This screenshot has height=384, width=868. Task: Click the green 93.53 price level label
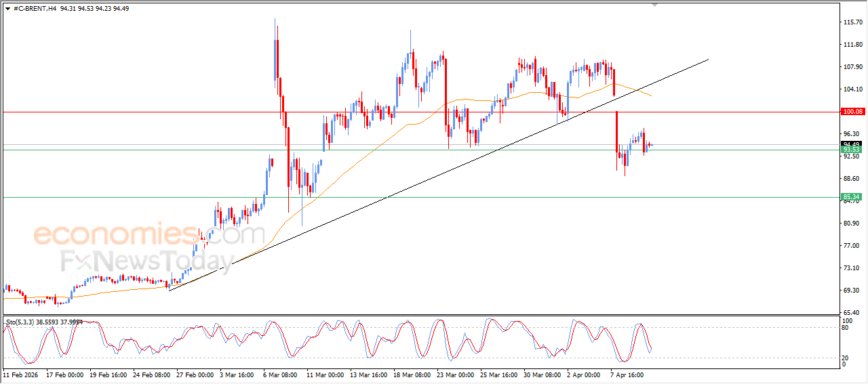click(x=852, y=150)
